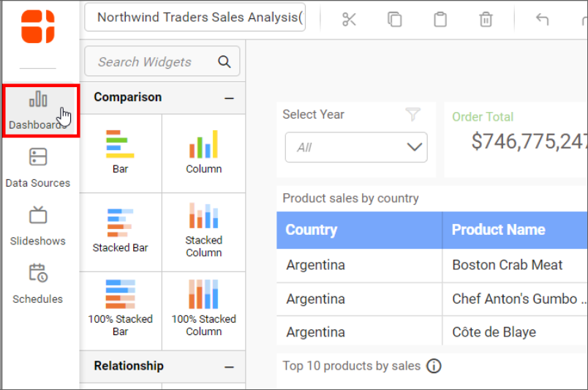Image resolution: width=588 pixels, height=390 pixels.
Task: Click the cut scissors icon in toolbar
Action: point(349,20)
